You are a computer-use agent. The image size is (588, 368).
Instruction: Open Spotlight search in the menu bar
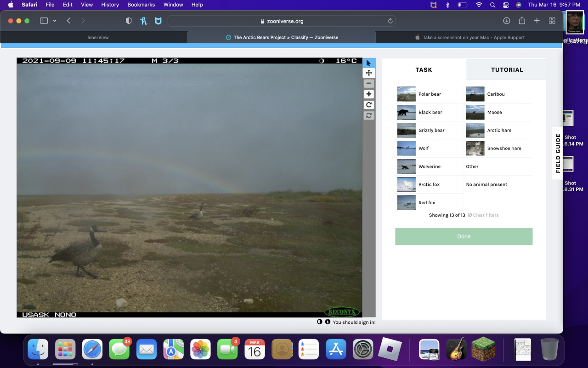coord(492,5)
